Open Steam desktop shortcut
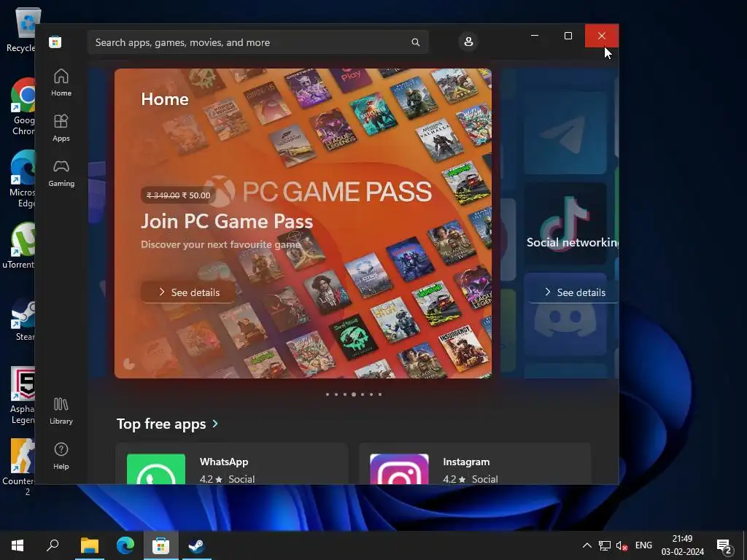The height and width of the screenshot is (560, 747). [x=24, y=319]
